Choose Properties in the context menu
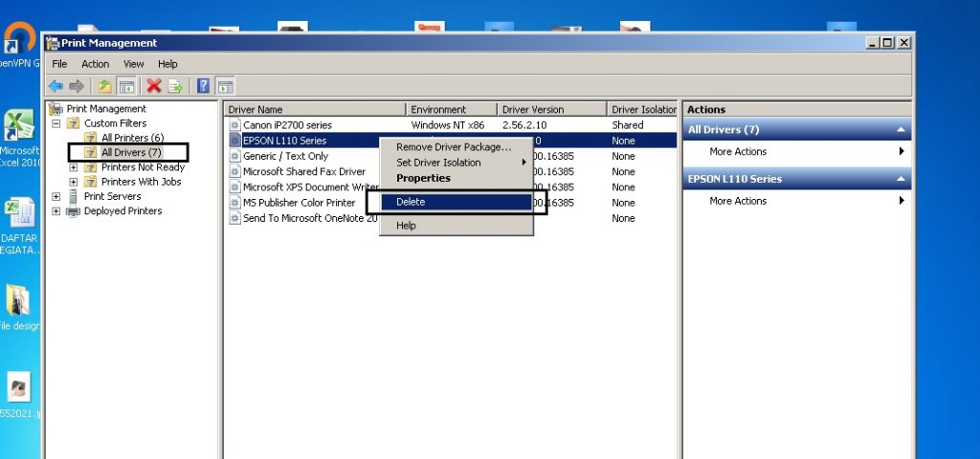Screen dimensions: 980x459 click(457, 178)
